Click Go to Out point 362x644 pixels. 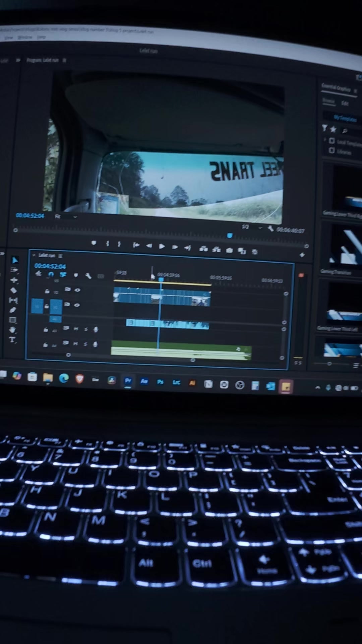click(188, 248)
